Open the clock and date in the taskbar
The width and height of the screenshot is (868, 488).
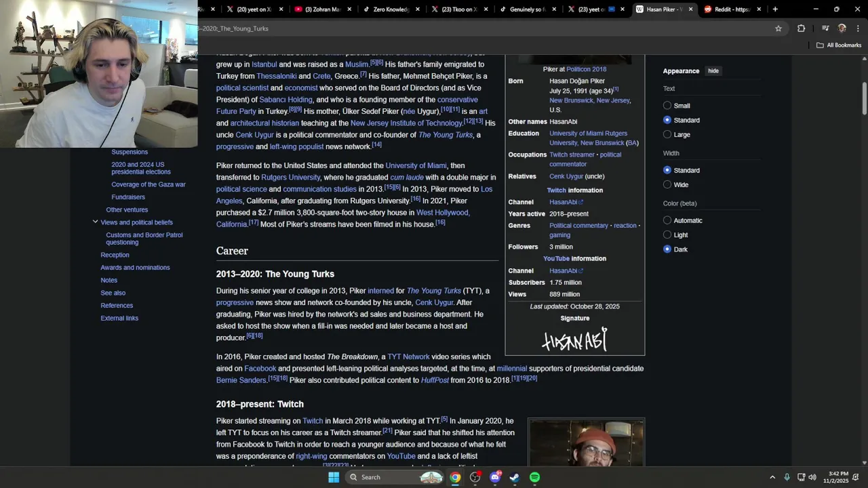835,477
